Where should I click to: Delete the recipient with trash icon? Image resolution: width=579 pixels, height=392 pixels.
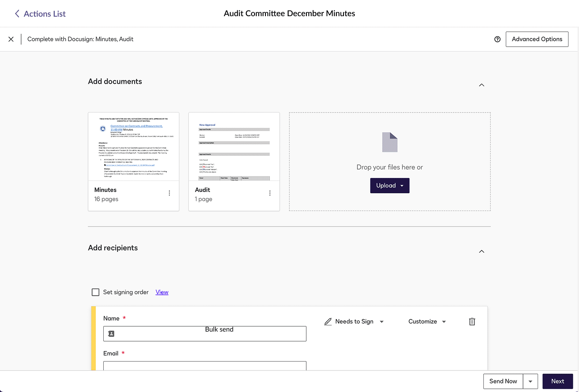472,322
